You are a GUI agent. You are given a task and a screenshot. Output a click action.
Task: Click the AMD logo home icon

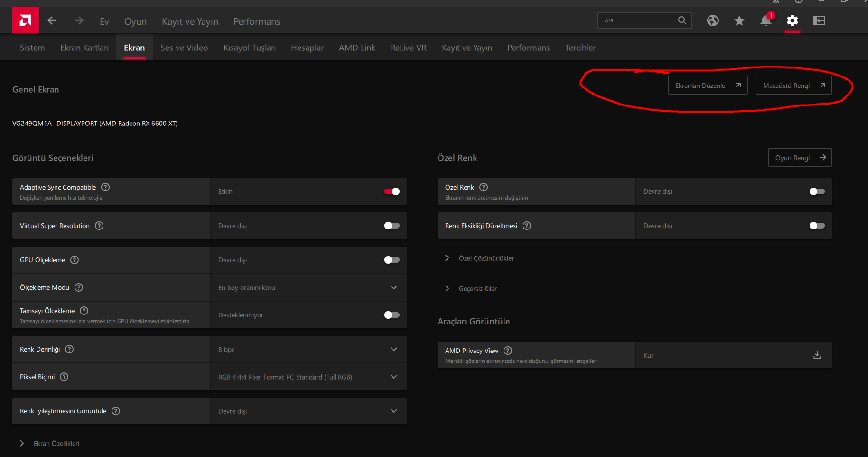click(26, 20)
